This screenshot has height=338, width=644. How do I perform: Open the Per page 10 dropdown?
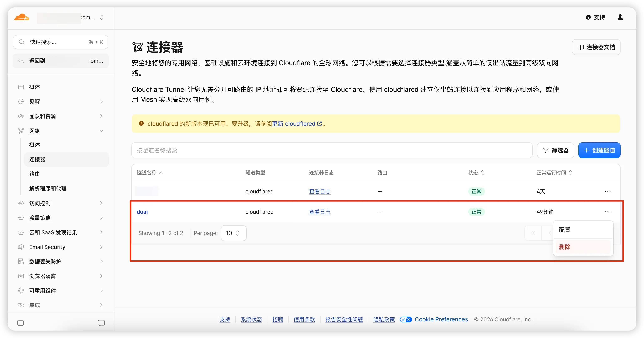point(233,233)
